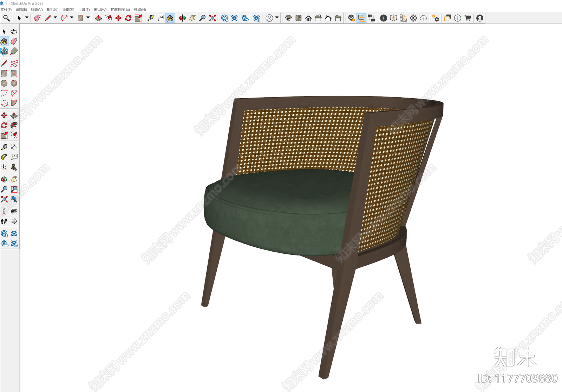Screen dimensions: 562x392
Task: Click Zoom Extents in top toolbar
Action: click(212, 18)
